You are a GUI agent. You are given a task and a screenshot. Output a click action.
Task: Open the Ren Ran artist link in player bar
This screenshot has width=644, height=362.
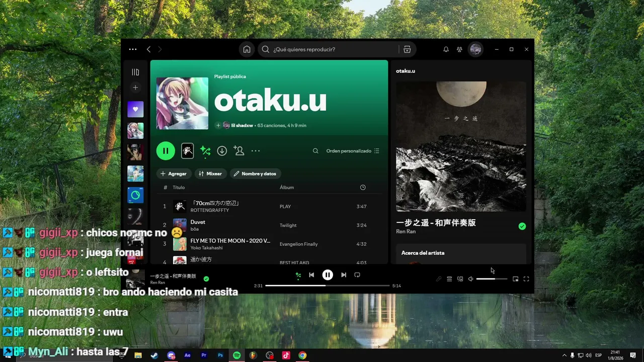tap(157, 283)
